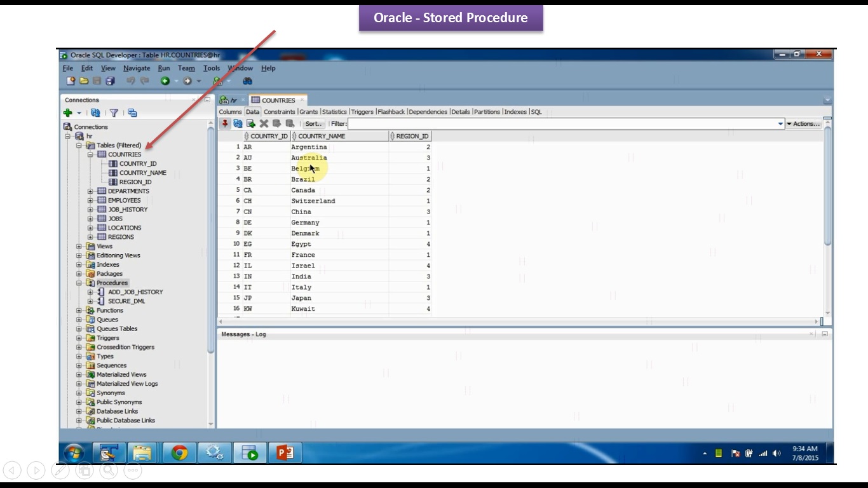Click the Open folder toolbar icon

(x=84, y=81)
